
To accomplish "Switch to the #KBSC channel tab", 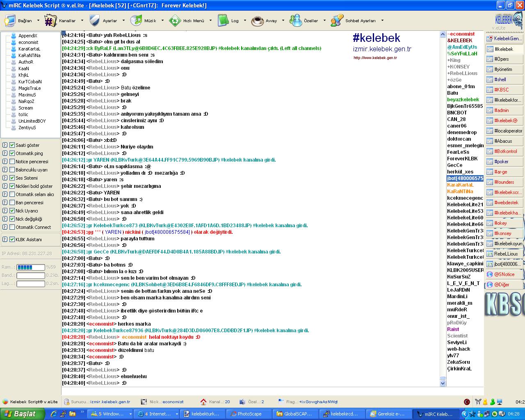I will (x=504, y=90).
